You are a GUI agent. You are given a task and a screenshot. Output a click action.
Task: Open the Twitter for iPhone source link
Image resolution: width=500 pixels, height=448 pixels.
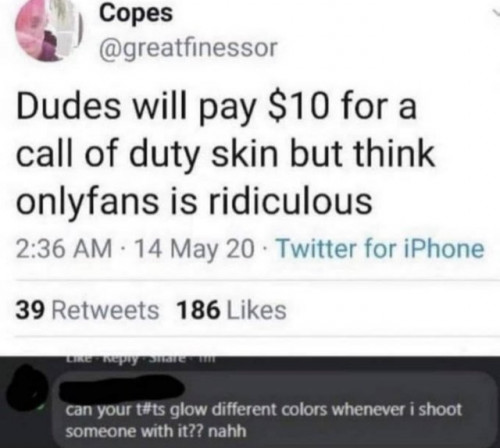point(381,249)
